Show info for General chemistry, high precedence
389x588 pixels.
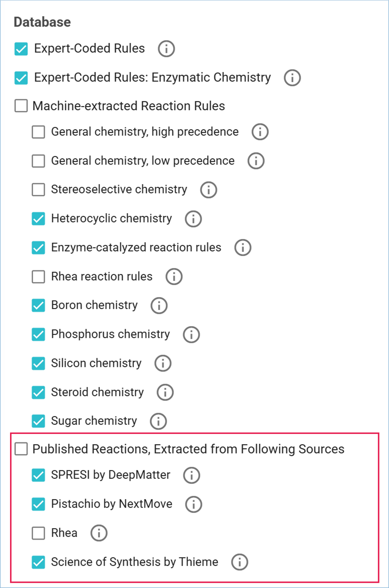pos(260,132)
